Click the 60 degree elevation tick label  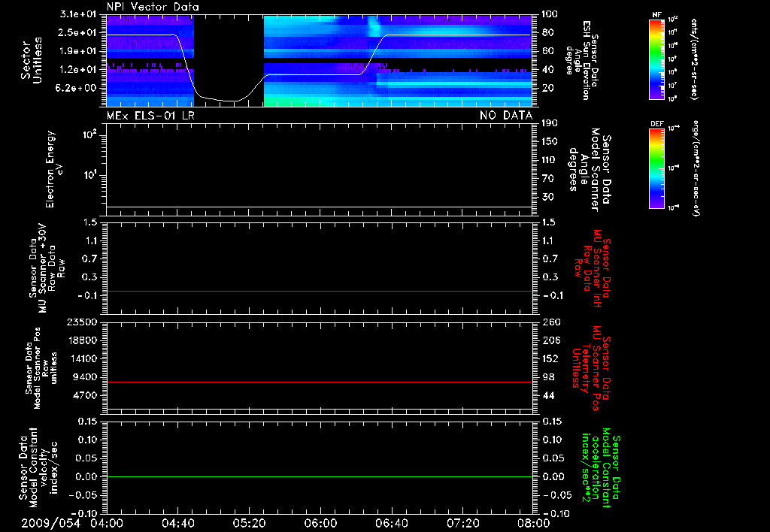[x=547, y=51]
